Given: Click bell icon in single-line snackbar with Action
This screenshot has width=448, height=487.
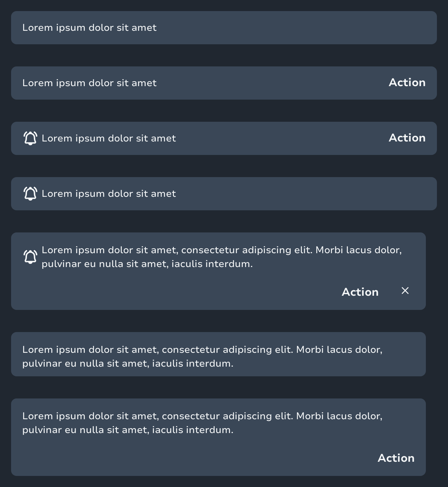Looking at the screenshot, I should tap(30, 138).
